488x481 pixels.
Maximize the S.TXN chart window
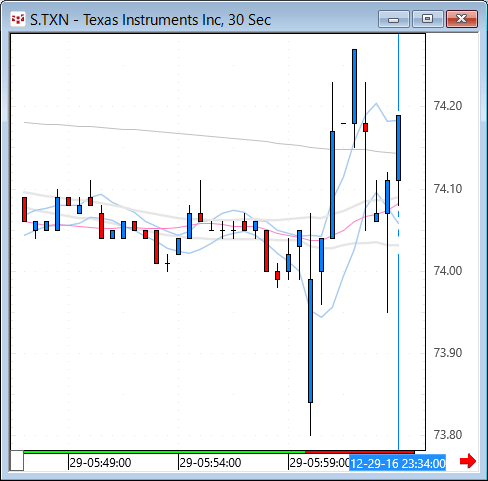coord(428,19)
